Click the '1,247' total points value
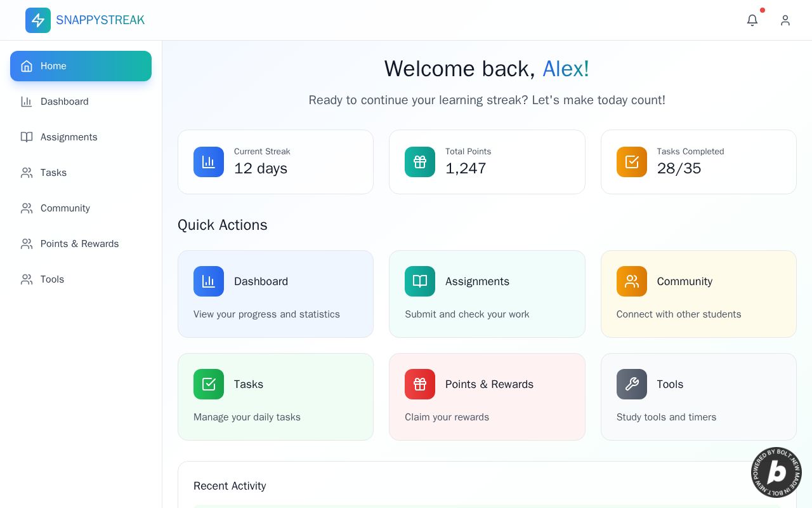This screenshot has width=812, height=508. pyautogui.click(x=466, y=168)
